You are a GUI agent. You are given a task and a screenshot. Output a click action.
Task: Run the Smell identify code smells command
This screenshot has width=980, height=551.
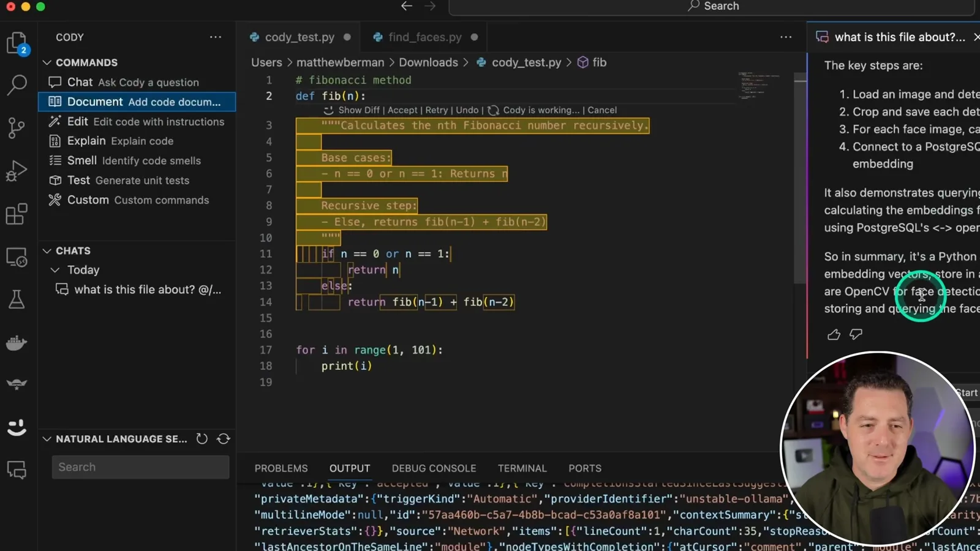click(x=137, y=160)
